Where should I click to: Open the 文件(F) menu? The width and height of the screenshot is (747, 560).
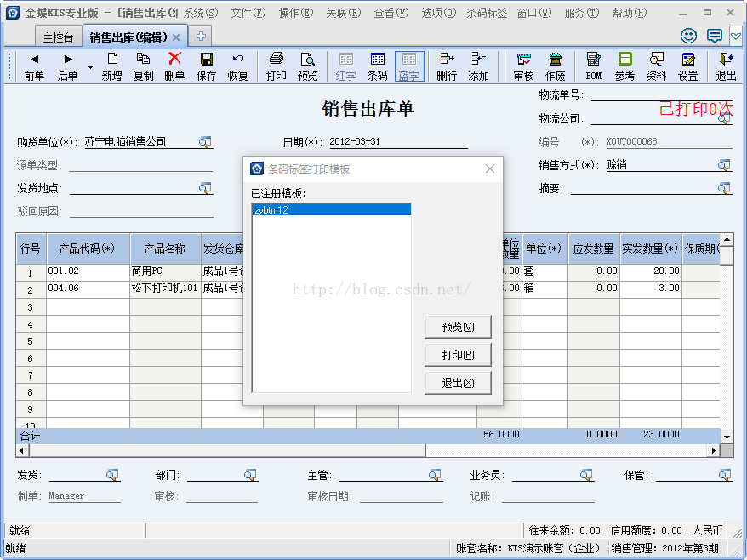pos(248,13)
